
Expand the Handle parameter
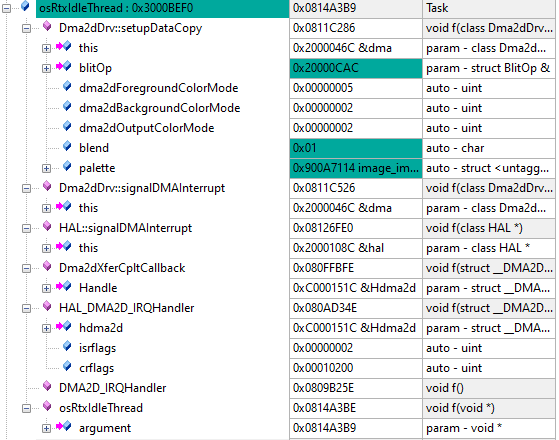(x=46, y=288)
